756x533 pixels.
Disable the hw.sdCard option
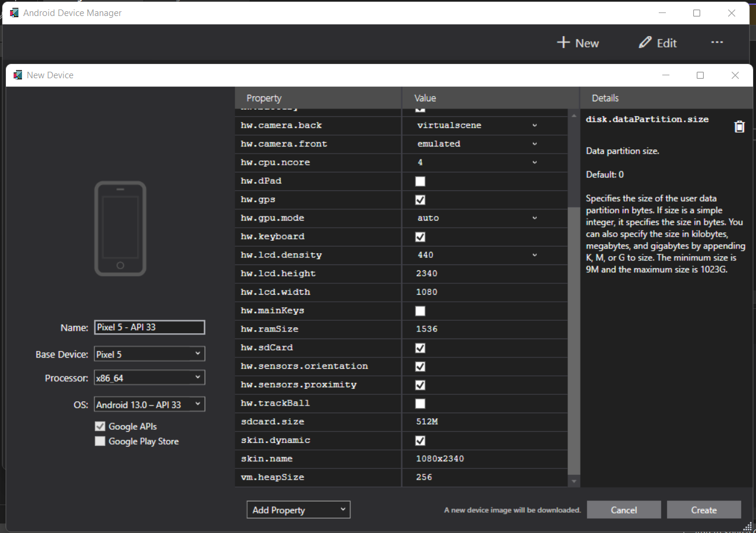[420, 348]
